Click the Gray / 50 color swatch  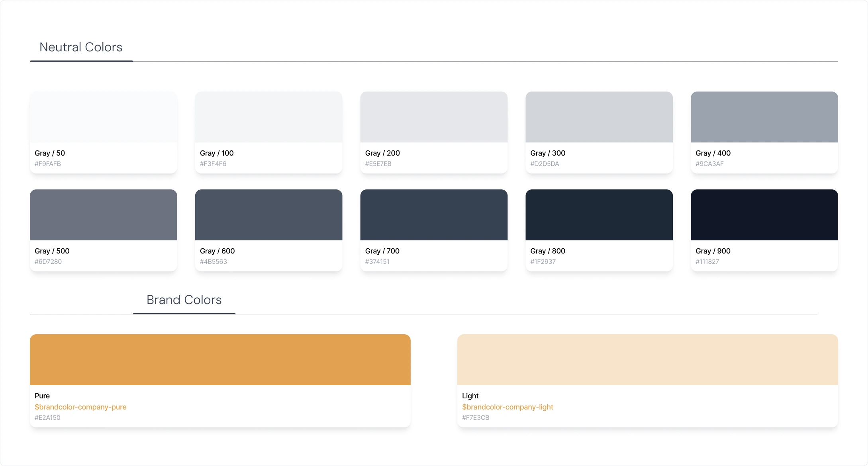[103, 117]
